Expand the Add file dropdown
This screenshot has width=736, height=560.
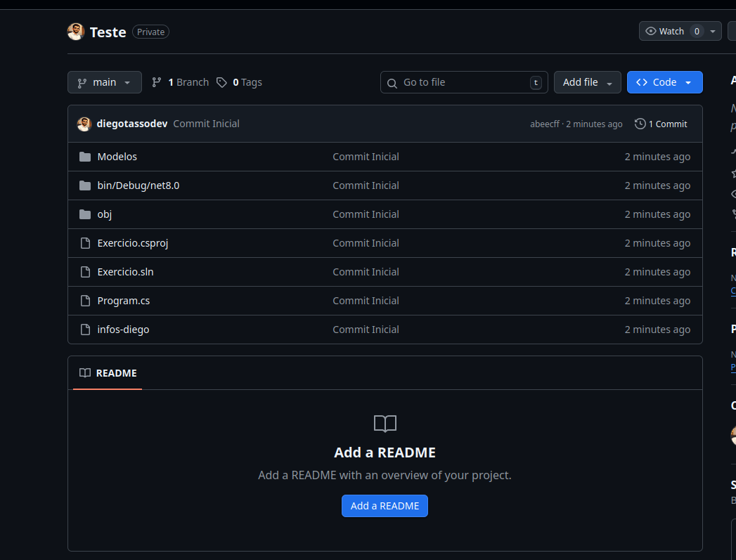pyautogui.click(x=587, y=82)
